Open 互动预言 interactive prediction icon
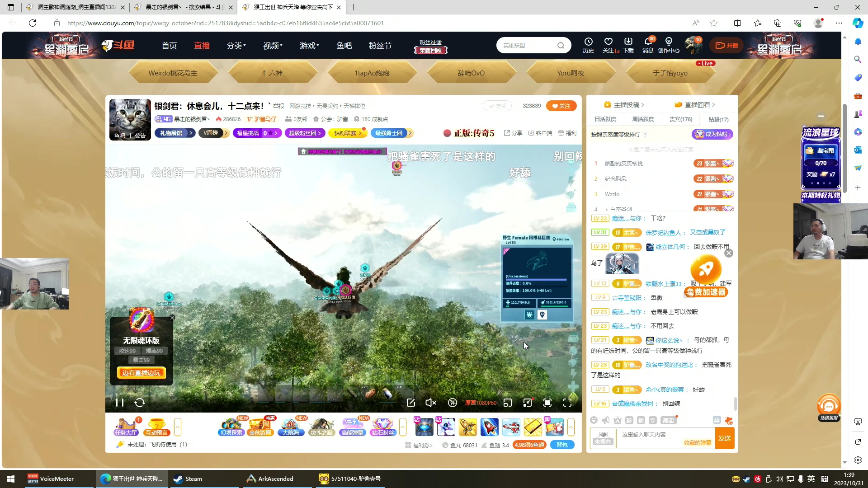Viewport: 868px width, 488px height. 157,427
